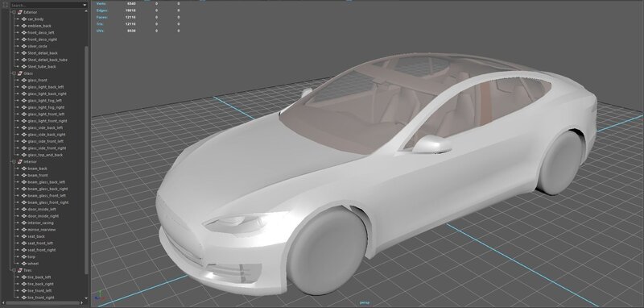
Task: Select the tire_front_left object in outliner
Action: [x=39, y=291]
